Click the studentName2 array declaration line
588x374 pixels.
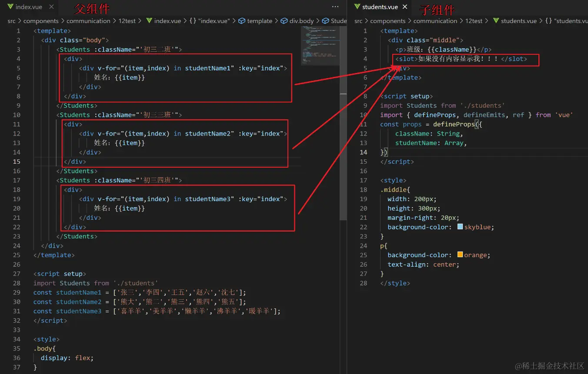[140, 302]
